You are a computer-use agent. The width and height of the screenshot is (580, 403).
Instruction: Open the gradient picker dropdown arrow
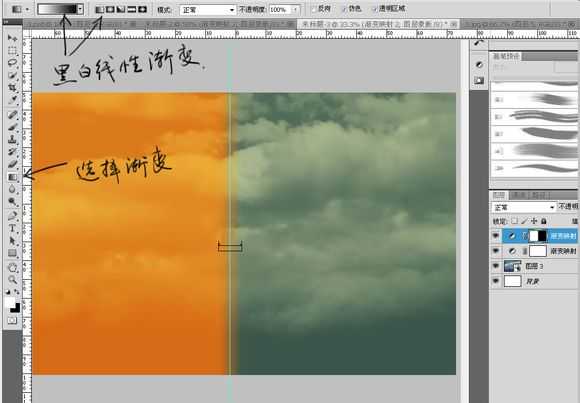pyautogui.click(x=80, y=9)
